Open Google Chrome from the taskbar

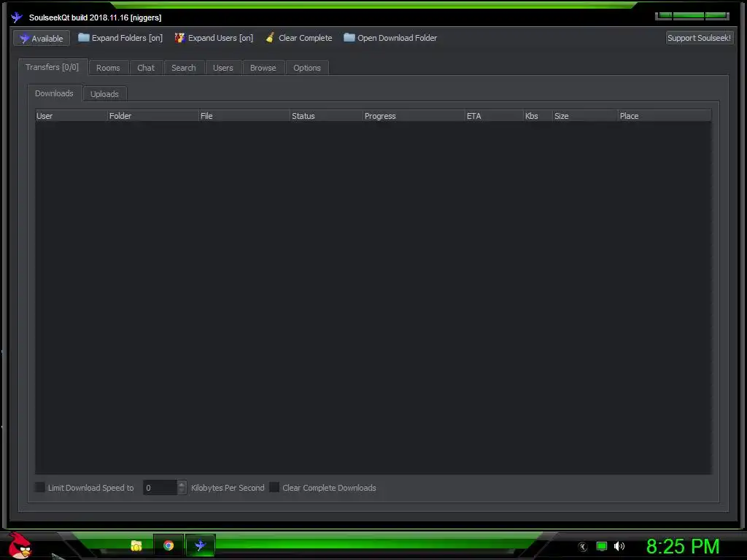(x=169, y=545)
